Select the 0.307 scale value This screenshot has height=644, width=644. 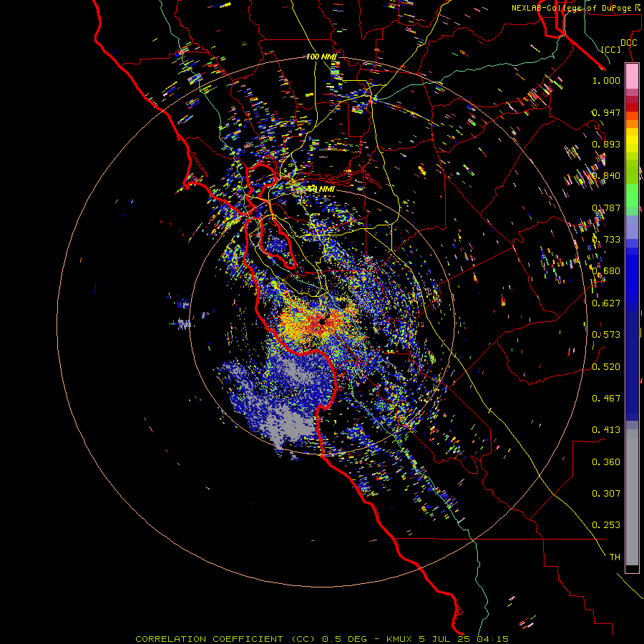tap(606, 494)
